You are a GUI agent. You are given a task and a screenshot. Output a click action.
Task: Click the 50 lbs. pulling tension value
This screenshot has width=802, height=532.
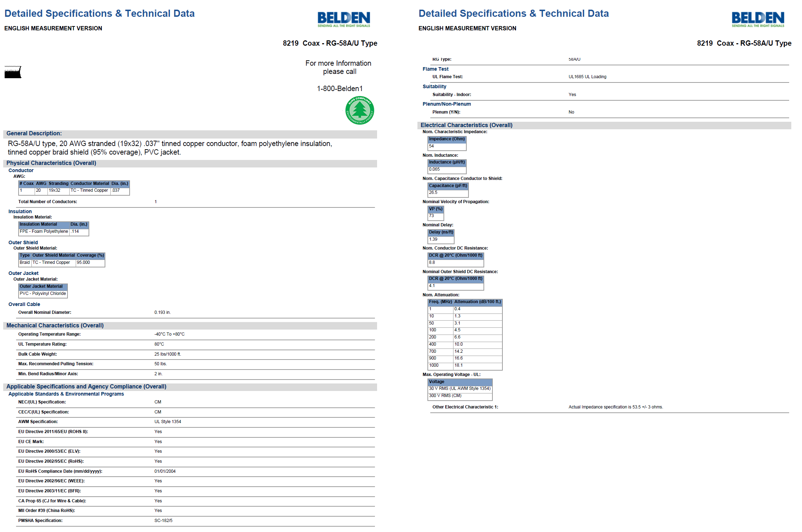coord(161,364)
